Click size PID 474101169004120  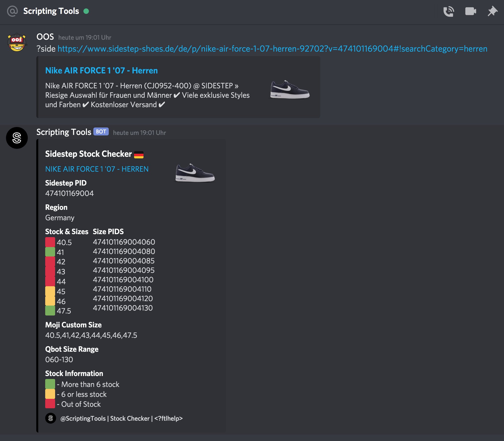click(x=123, y=298)
